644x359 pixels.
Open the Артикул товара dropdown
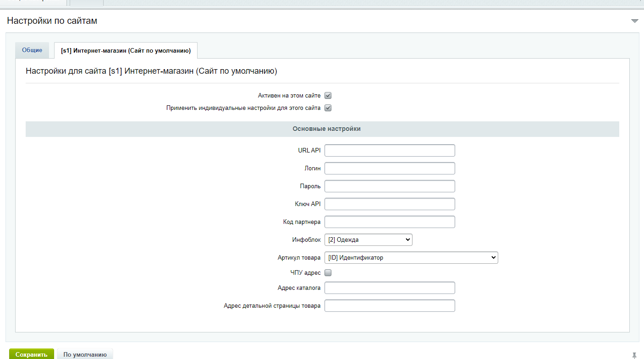click(x=411, y=258)
